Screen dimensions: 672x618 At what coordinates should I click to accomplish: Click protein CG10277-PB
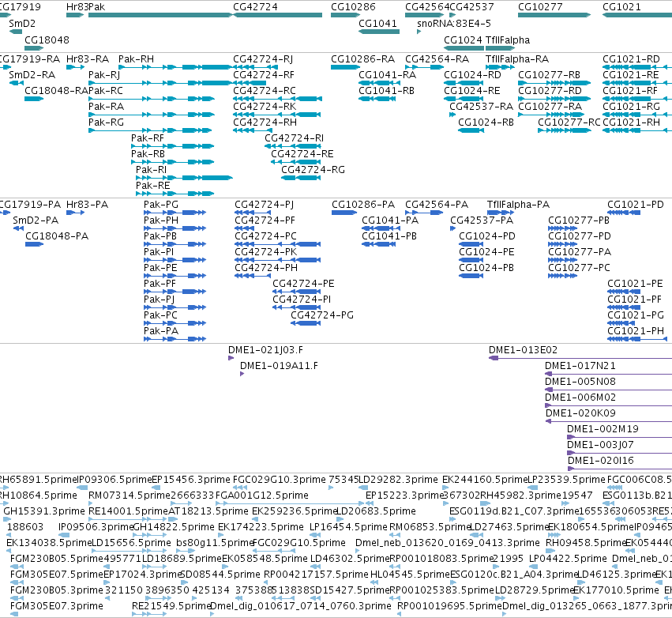pos(579,220)
